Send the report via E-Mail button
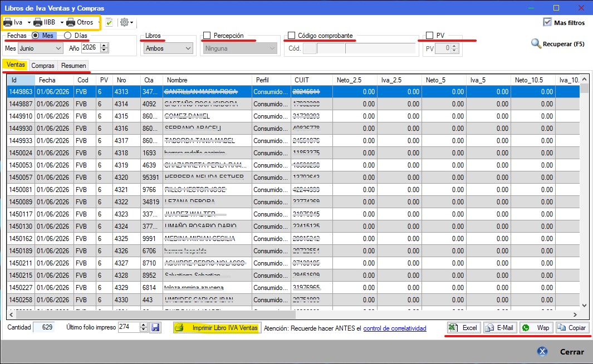593x364 pixels. pyautogui.click(x=501, y=328)
